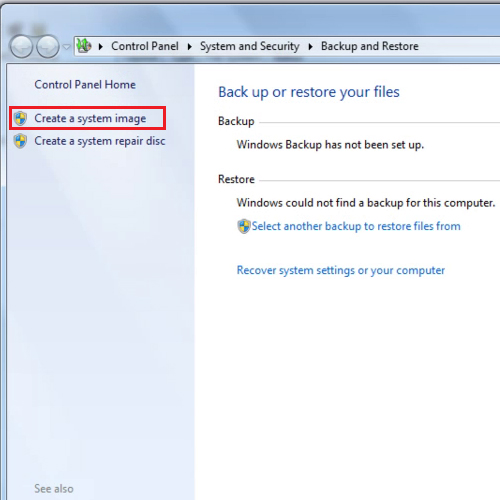Go to System and Security breadcrumb
This screenshot has height=500, width=500.
click(250, 46)
